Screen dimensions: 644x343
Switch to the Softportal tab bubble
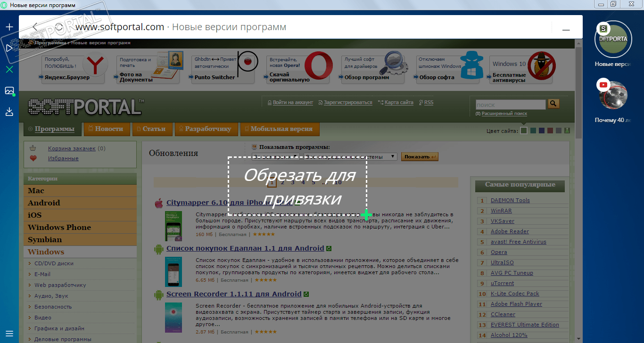pos(613,39)
